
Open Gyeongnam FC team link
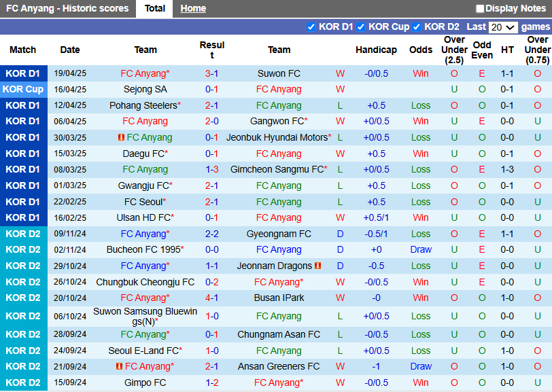pos(279,234)
